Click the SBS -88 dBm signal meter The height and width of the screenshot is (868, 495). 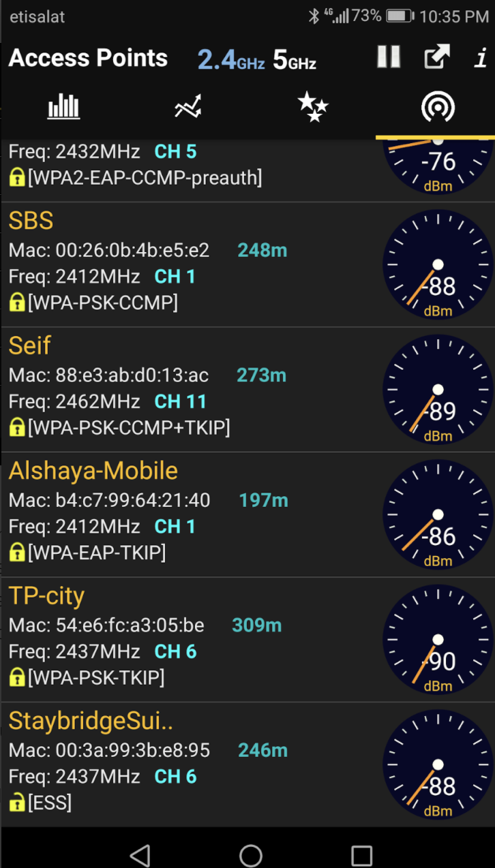[438, 264]
